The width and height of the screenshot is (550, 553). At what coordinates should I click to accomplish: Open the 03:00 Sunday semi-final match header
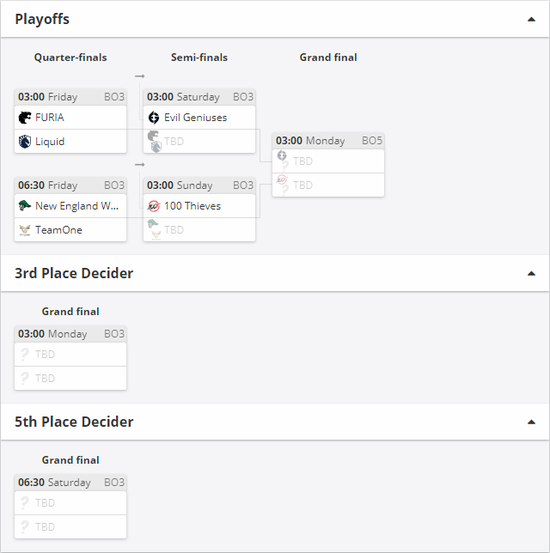pos(199,185)
